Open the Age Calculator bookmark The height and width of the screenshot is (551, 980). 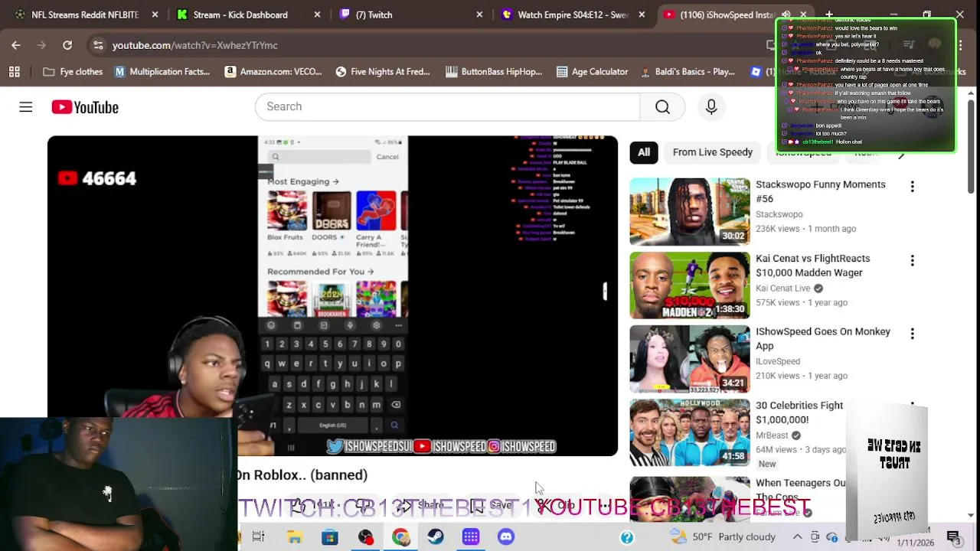tap(592, 72)
